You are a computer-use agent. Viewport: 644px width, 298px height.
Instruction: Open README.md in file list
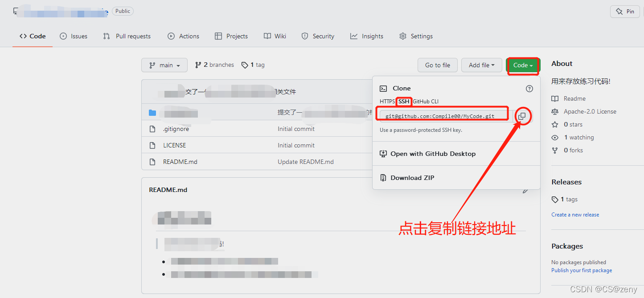tap(180, 162)
